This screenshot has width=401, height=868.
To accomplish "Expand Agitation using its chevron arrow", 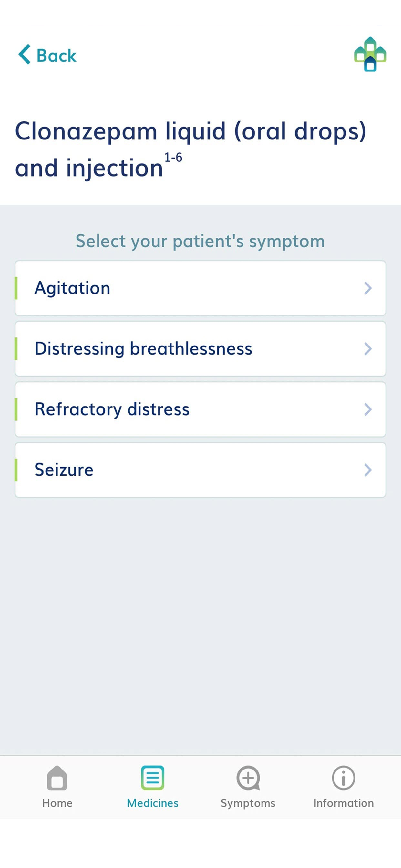I will (368, 288).
